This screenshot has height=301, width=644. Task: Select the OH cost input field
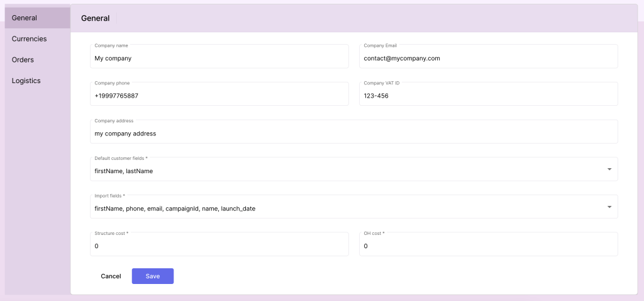click(488, 246)
